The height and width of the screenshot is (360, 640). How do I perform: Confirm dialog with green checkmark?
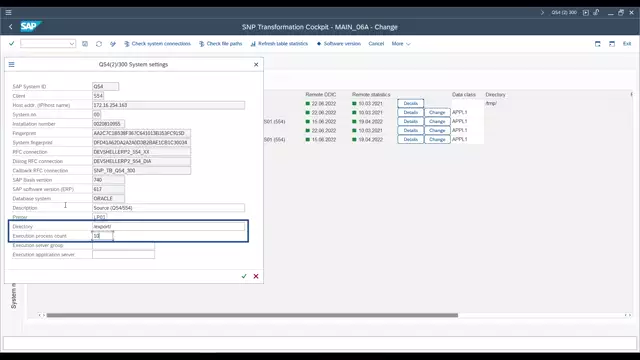point(244,276)
